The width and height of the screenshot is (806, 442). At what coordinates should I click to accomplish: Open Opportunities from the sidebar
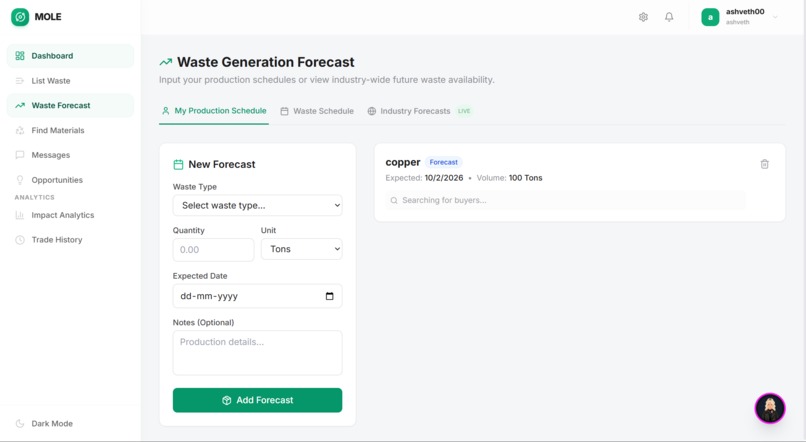pos(70,180)
